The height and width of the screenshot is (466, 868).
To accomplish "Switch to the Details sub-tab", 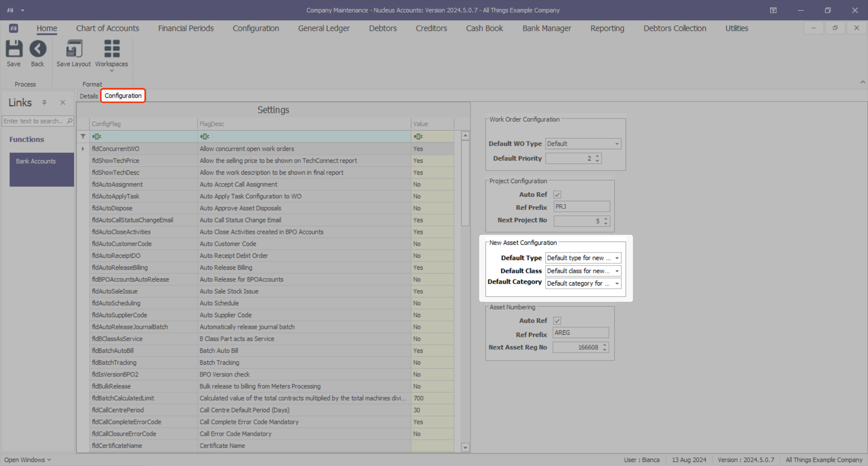I will tap(89, 96).
